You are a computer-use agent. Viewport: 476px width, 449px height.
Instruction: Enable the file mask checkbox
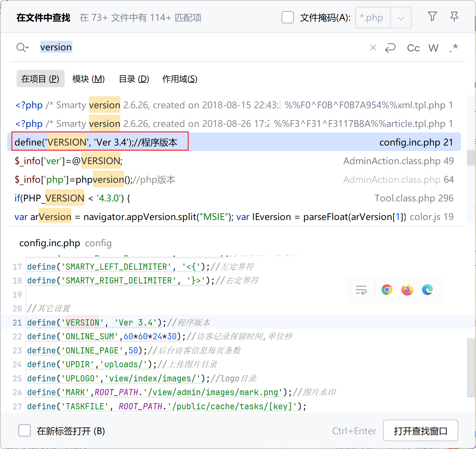pos(288,17)
